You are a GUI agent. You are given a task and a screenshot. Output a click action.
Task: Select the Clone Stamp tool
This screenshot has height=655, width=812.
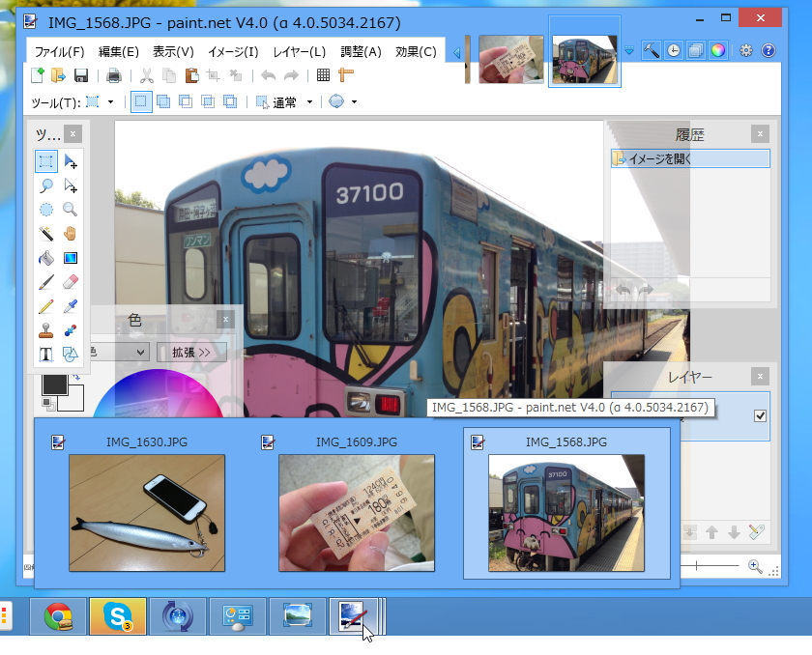point(46,330)
